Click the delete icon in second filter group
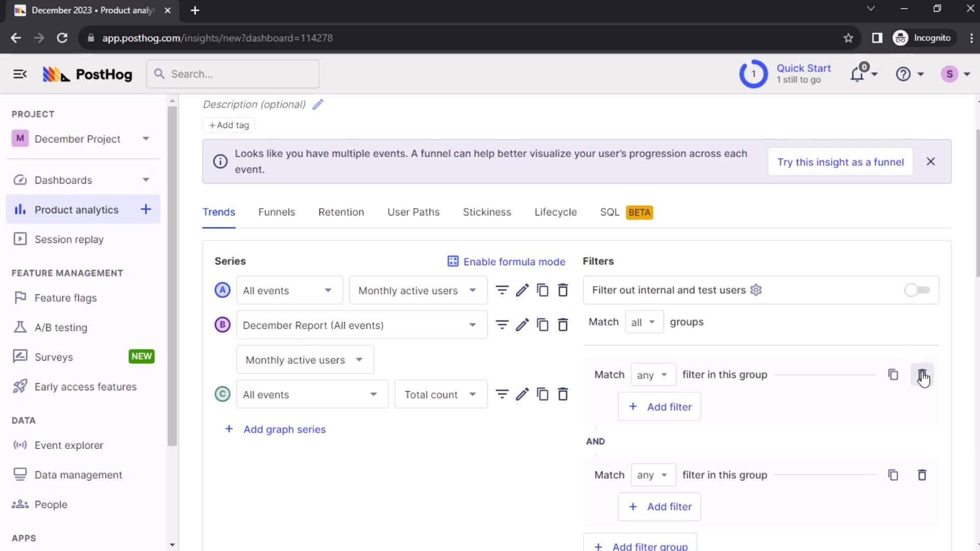980x551 pixels. tap(922, 475)
